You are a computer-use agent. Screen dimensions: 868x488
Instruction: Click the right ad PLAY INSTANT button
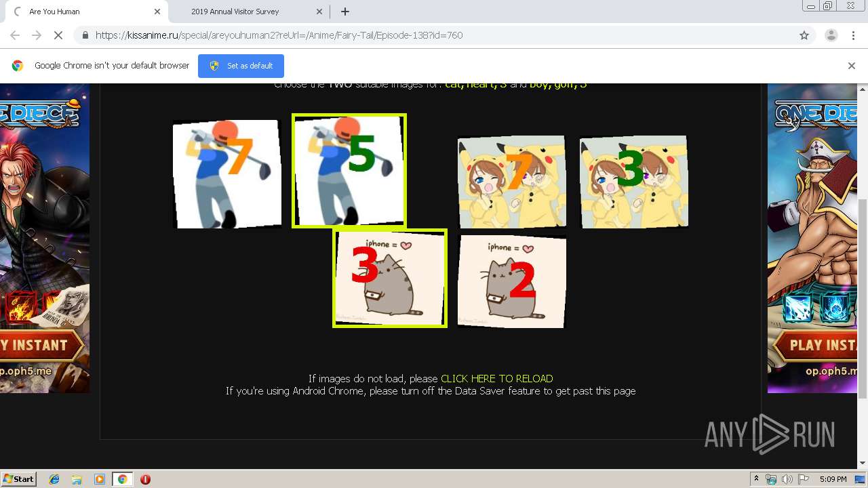pyautogui.click(x=815, y=346)
